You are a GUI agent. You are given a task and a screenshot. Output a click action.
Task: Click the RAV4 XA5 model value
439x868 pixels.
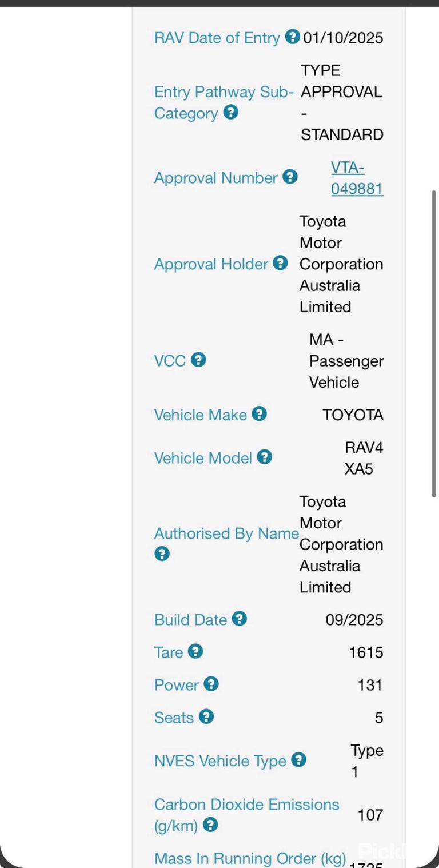(x=364, y=458)
